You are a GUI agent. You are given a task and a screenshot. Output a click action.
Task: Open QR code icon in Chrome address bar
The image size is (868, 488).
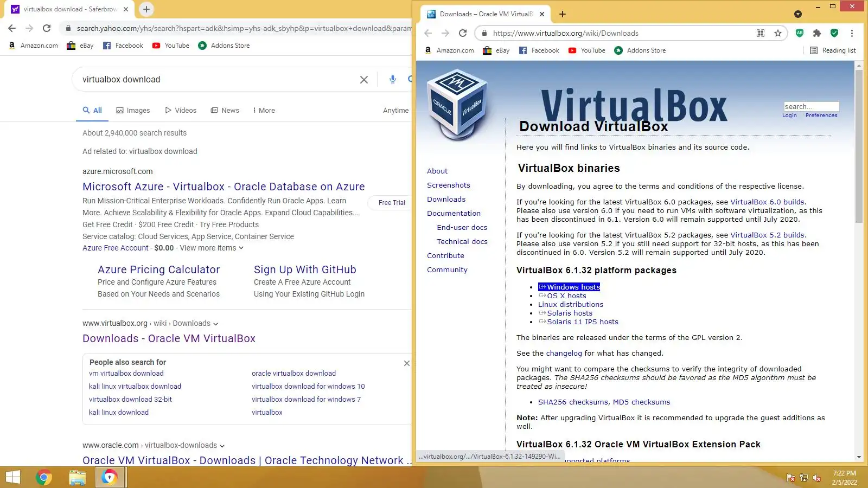click(761, 33)
